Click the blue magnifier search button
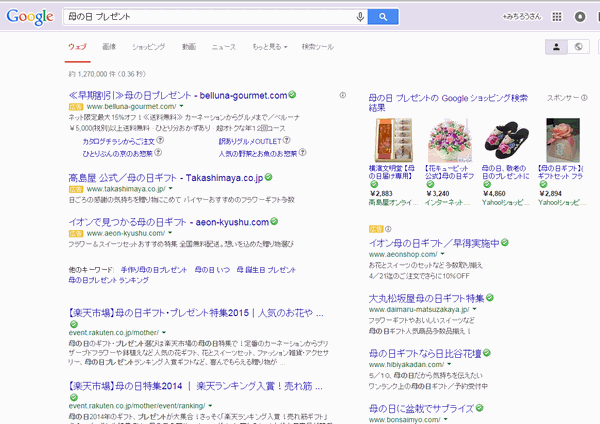Viewport: 600px width, 424px height. pos(383,17)
